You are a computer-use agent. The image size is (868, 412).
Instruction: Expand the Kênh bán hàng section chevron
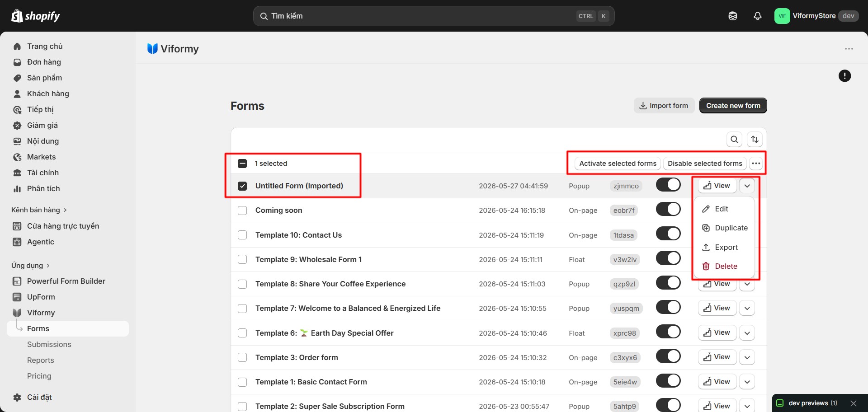(65, 210)
